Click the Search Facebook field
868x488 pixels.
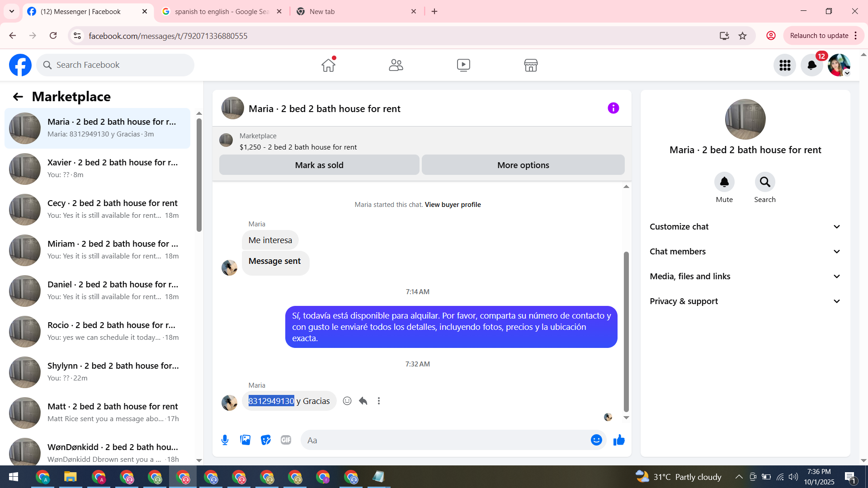pyautogui.click(x=115, y=65)
